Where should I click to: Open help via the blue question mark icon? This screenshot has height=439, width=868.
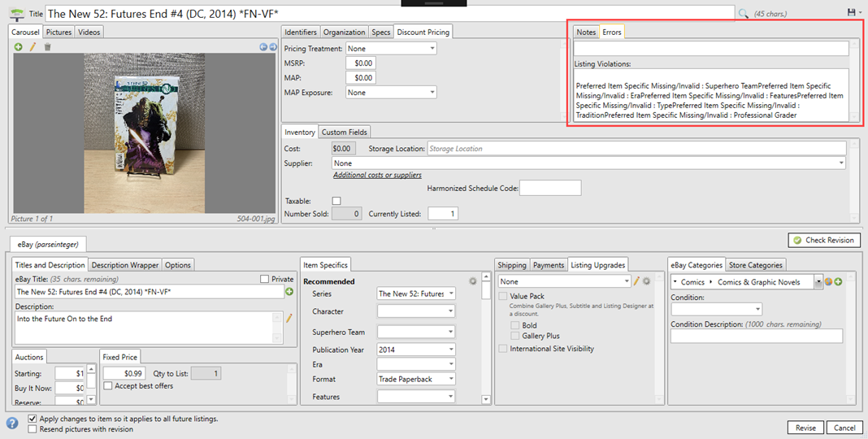point(12,424)
